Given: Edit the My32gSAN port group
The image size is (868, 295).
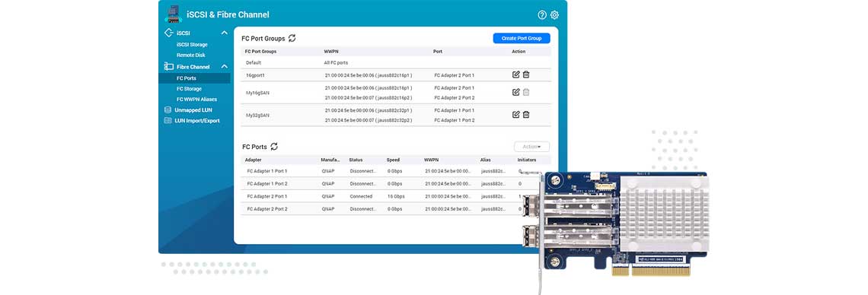Looking at the screenshot, I should (516, 114).
